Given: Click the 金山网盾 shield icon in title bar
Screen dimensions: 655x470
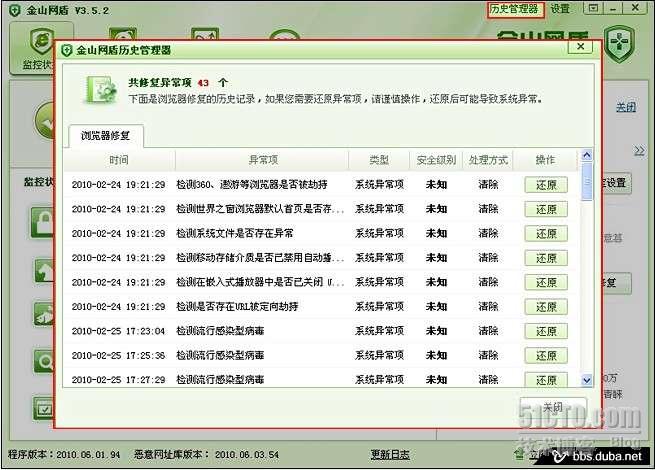Looking at the screenshot, I should click(x=15, y=10).
